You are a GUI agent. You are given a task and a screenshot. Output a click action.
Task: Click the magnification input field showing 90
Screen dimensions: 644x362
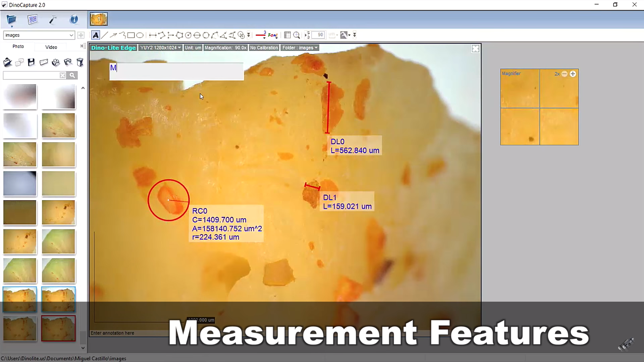pos(318,35)
